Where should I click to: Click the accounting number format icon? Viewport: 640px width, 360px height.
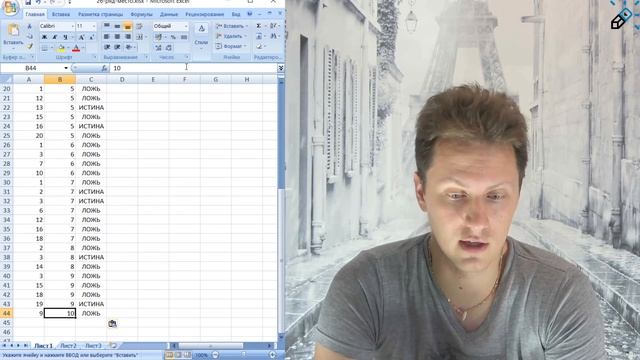(158, 37)
